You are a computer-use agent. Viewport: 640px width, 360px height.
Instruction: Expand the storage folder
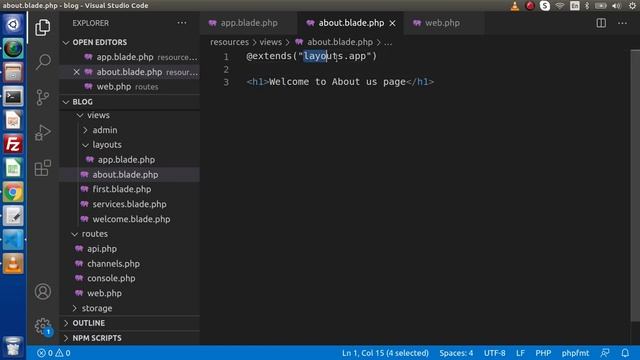click(x=130, y=308)
